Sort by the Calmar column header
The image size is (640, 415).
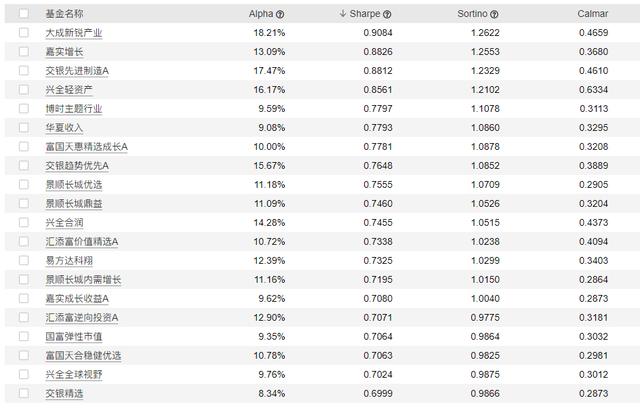tap(592, 14)
